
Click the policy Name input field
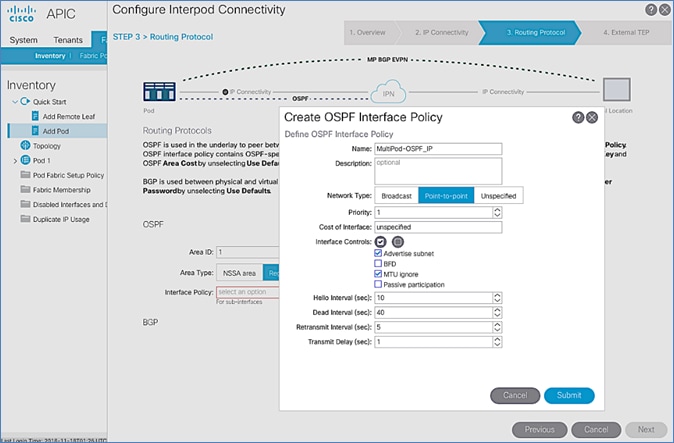click(x=438, y=149)
